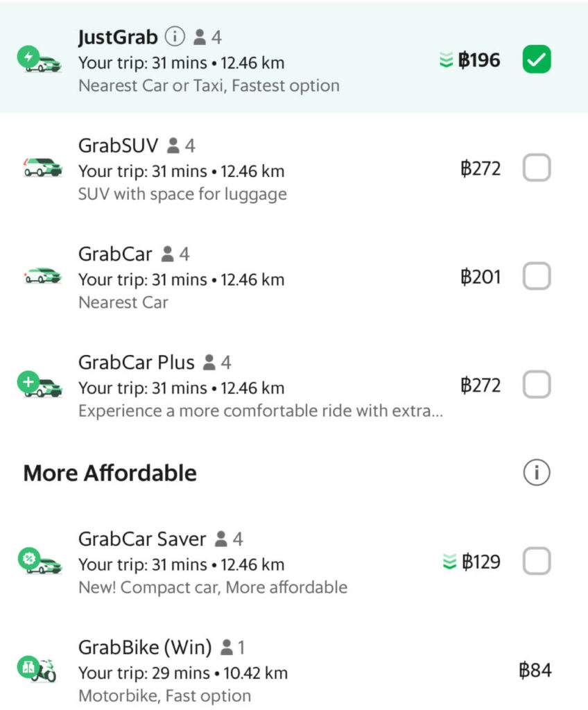
Task: Tick the GrabCar Plus checkbox
Action: (537, 384)
